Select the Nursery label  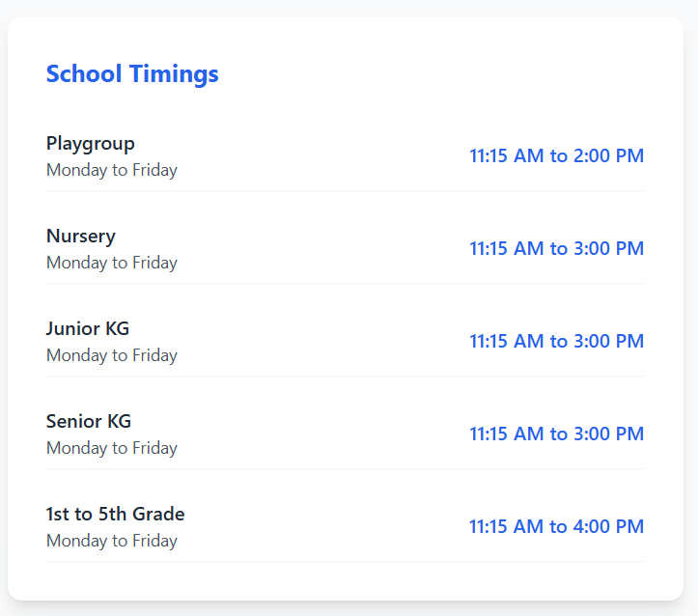(81, 237)
